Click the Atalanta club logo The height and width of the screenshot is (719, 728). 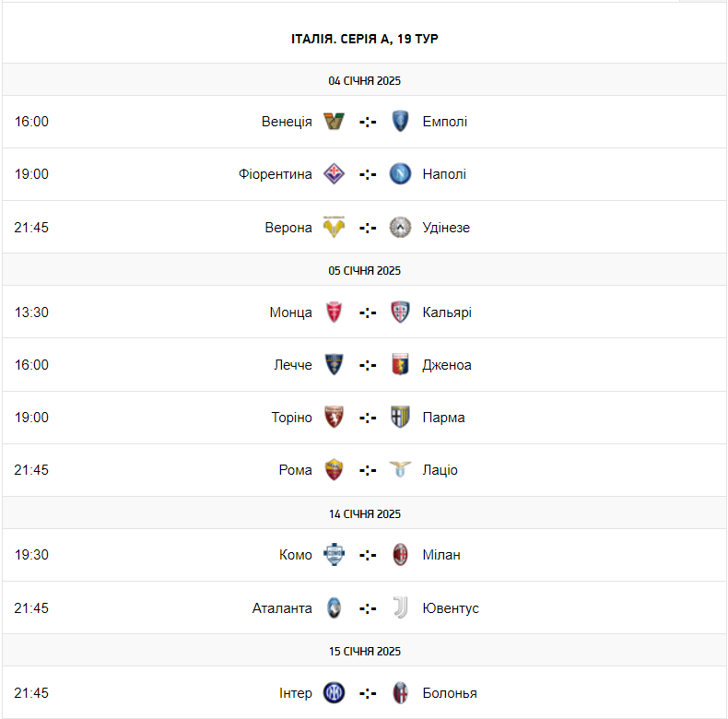[x=335, y=608]
